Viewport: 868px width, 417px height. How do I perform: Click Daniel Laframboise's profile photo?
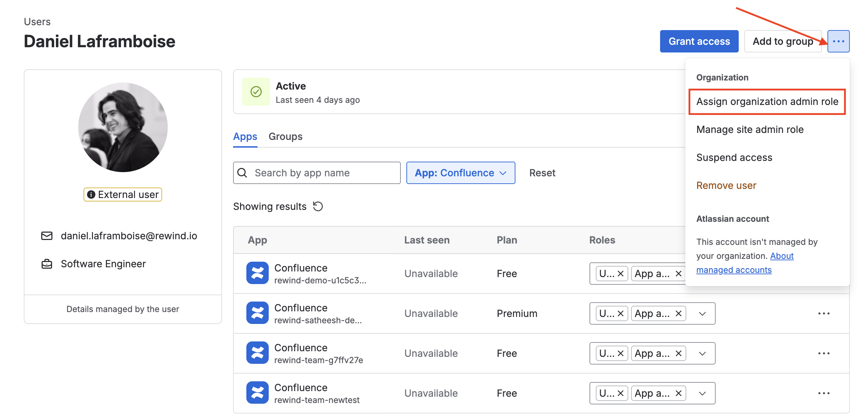tap(123, 127)
